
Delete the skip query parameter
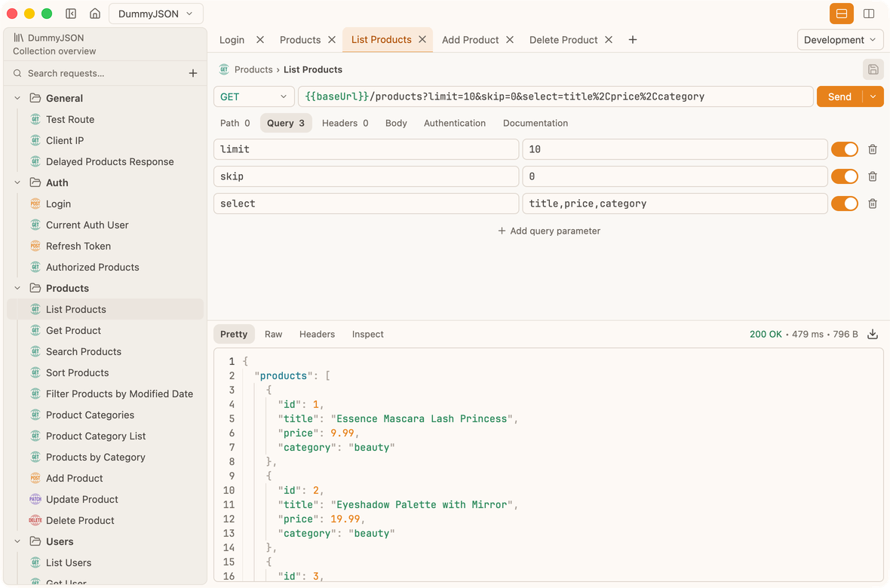point(873,176)
